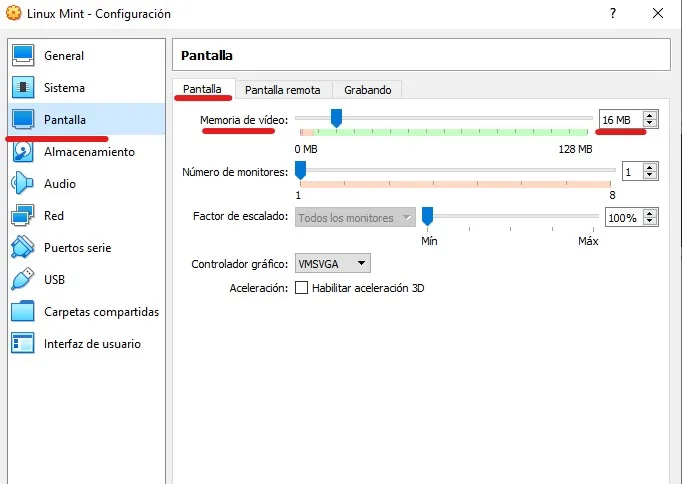Click the Factor de escalado label

tap(241, 216)
